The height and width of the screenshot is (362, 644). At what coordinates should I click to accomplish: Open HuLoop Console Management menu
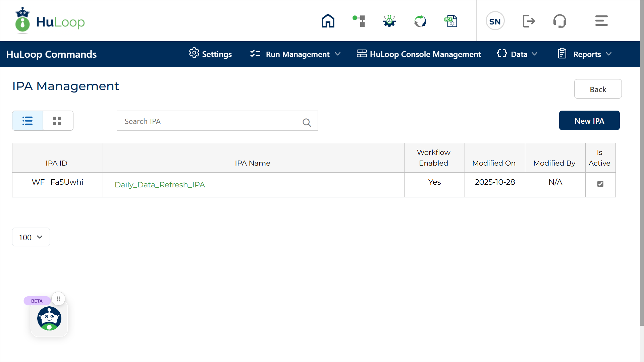click(x=419, y=54)
